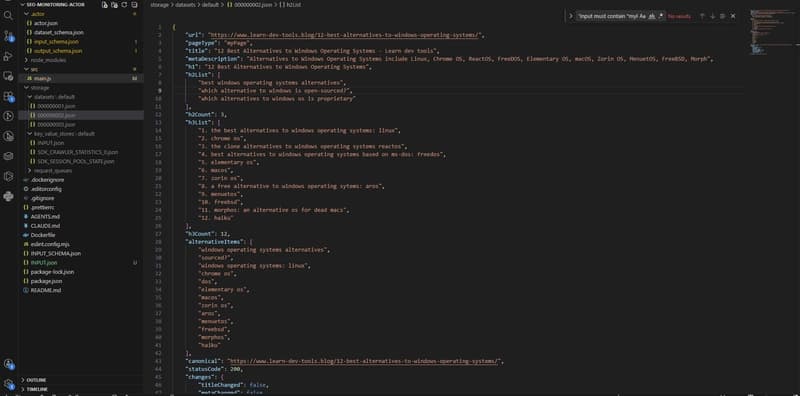Expand Replace mode in find widget
The height and width of the screenshot is (396, 800).
(x=570, y=16)
